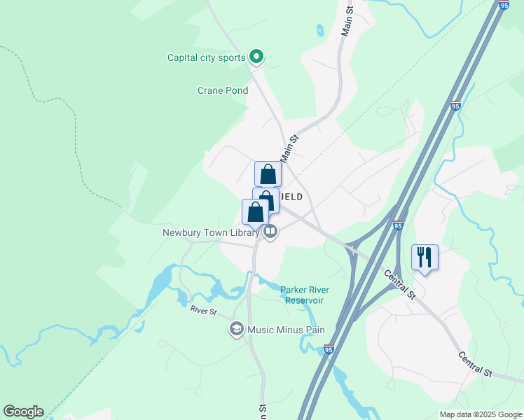Click the Capital city sports green pin
524x420 pixels.
click(x=256, y=57)
